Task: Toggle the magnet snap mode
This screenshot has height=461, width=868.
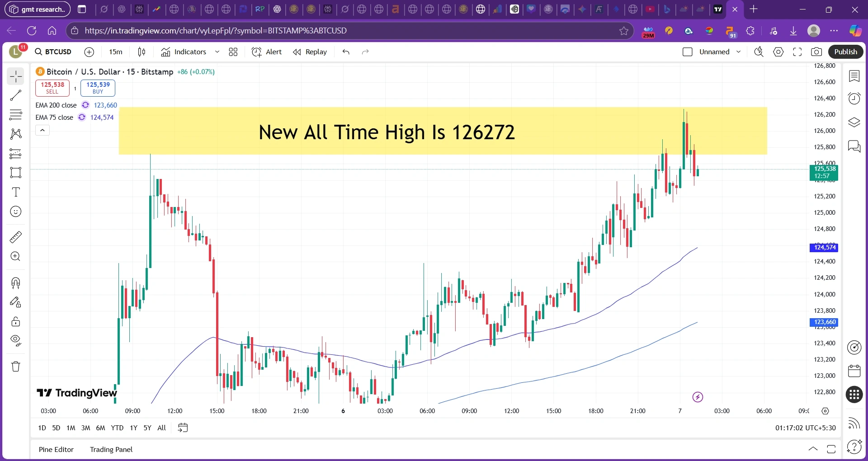Action: 16,283
